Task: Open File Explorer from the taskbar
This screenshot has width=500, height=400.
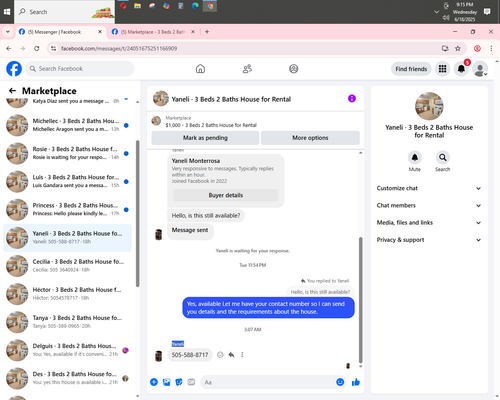Action: 137,6
